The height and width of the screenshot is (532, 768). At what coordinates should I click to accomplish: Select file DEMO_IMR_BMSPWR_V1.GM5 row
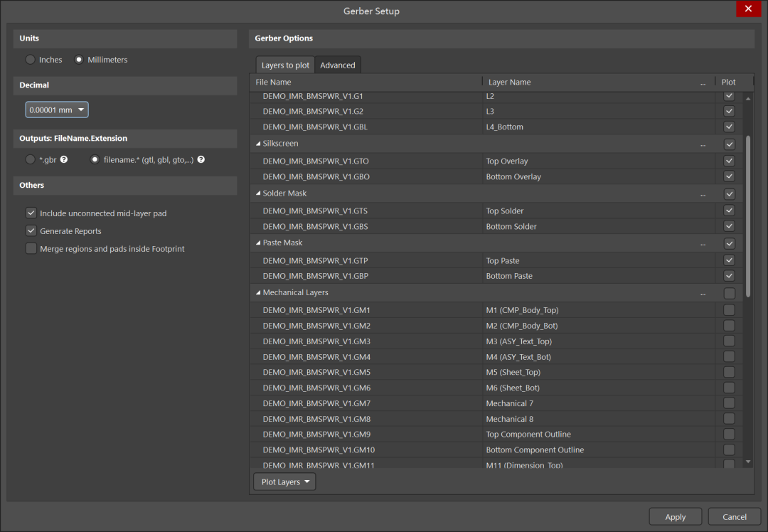[496, 372]
